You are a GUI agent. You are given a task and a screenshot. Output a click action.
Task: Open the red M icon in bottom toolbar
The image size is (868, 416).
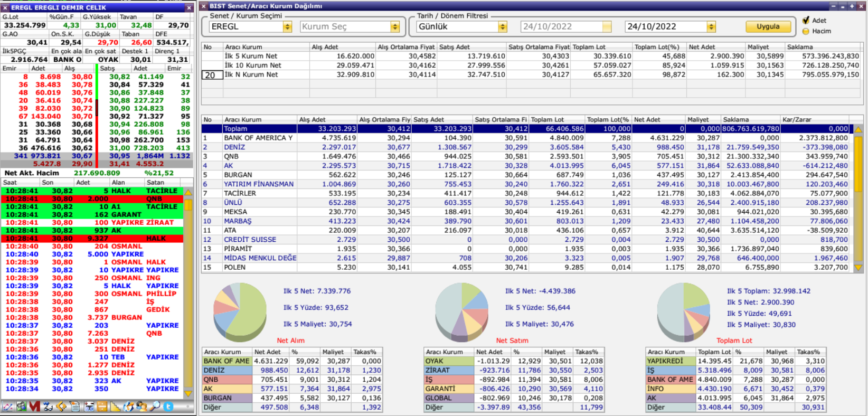(35, 406)
